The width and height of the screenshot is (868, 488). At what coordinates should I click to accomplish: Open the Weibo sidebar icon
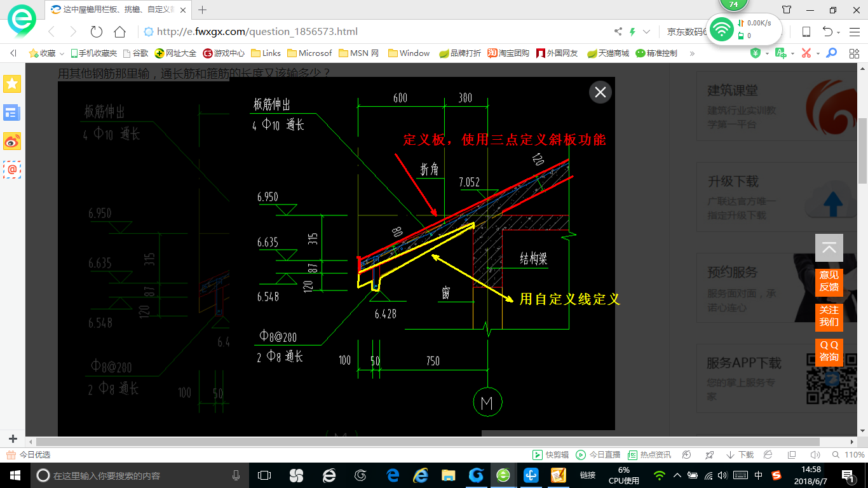point(12,142)
